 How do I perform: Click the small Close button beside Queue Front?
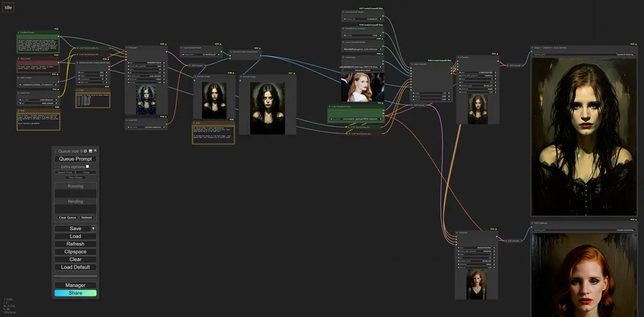pyautogui.click(x=86, y=172)
